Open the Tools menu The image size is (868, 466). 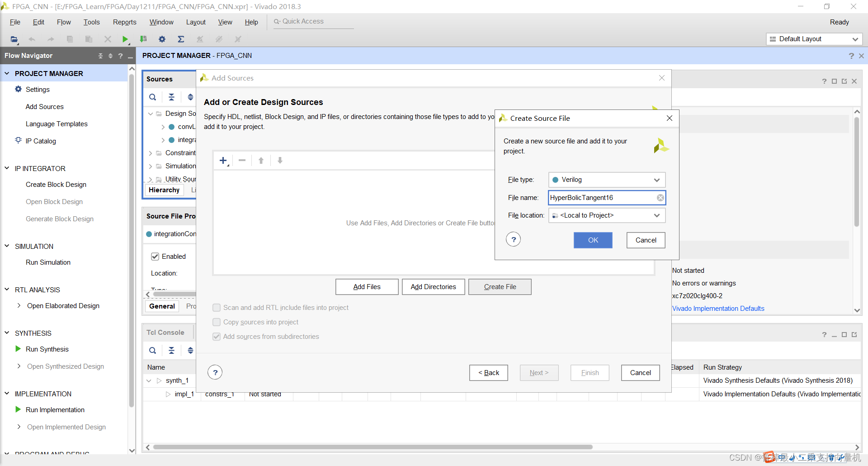(91, 22)
